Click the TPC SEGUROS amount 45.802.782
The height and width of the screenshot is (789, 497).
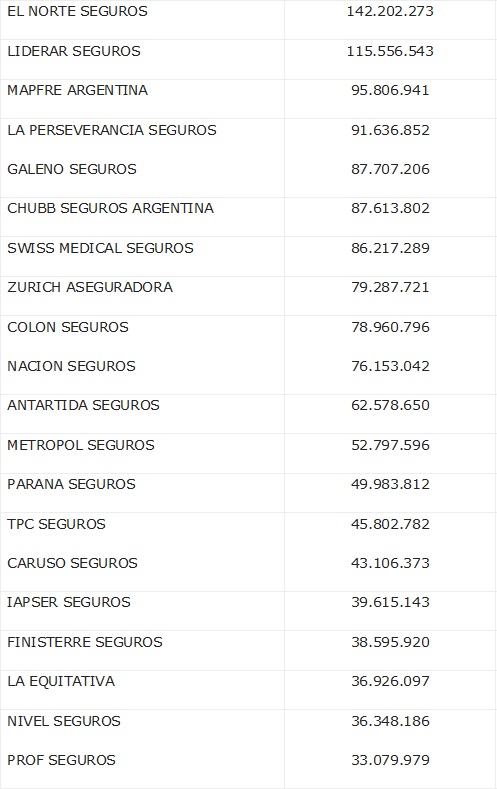point(390,524)
